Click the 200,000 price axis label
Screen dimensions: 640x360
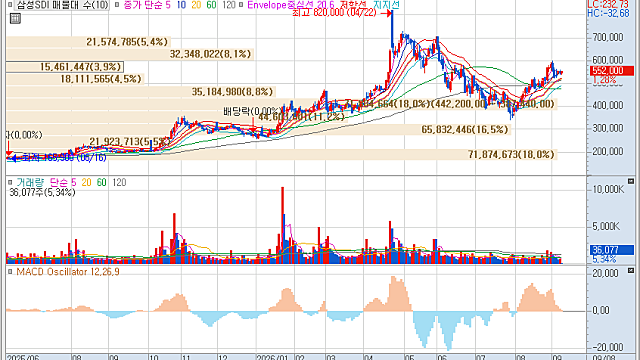pos(608,151)
